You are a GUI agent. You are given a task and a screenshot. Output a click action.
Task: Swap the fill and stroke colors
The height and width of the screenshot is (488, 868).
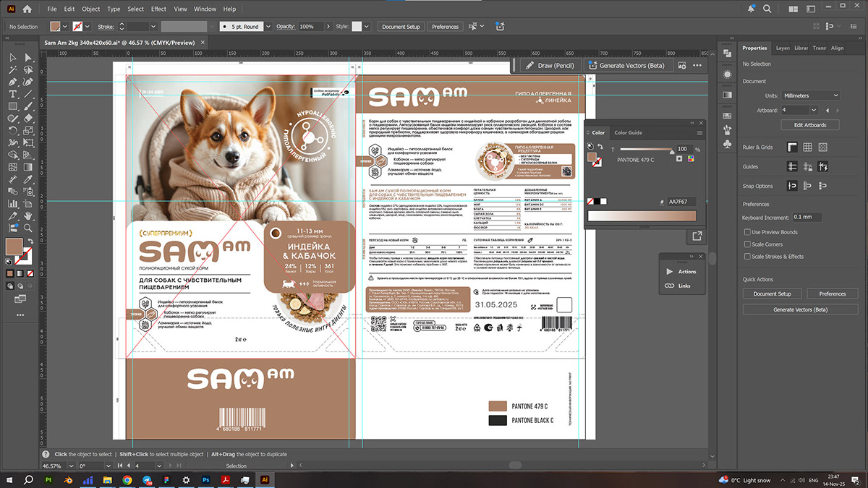coord(30,240)
